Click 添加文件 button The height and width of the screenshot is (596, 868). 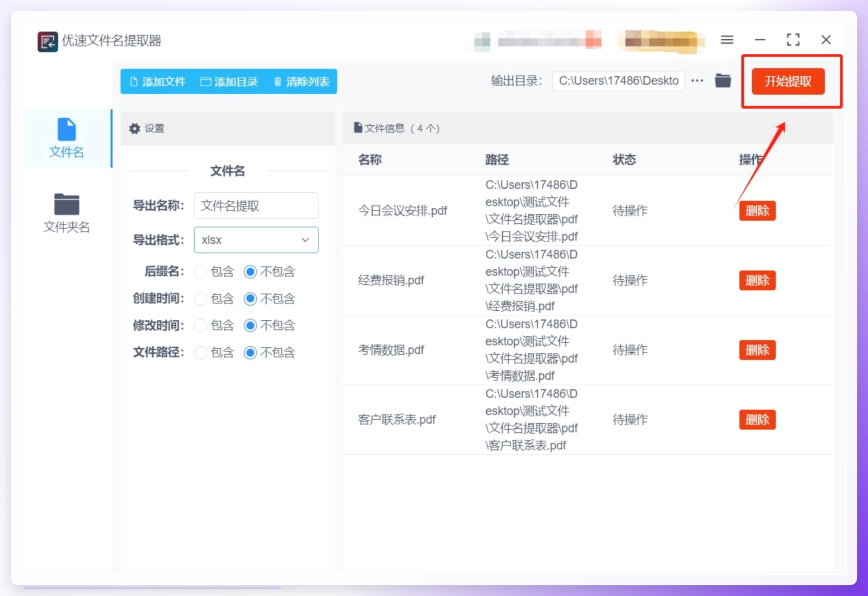158,82
